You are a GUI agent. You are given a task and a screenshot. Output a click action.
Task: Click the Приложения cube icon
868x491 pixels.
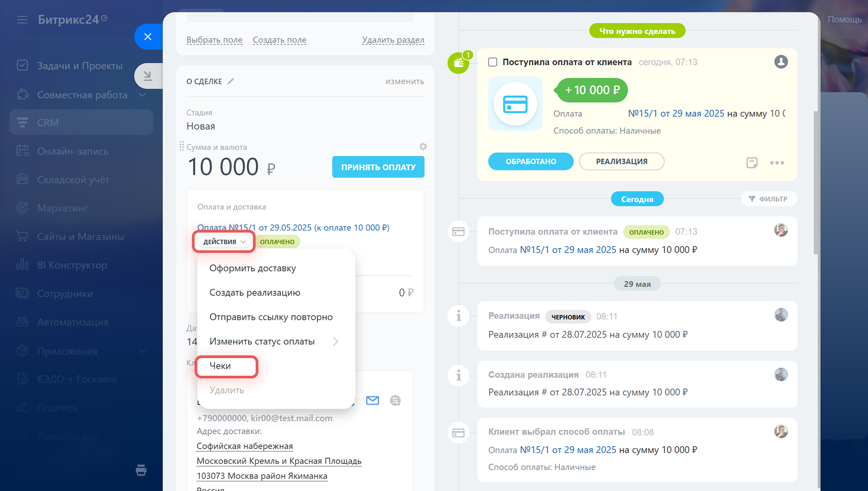[x=22, y=351]
